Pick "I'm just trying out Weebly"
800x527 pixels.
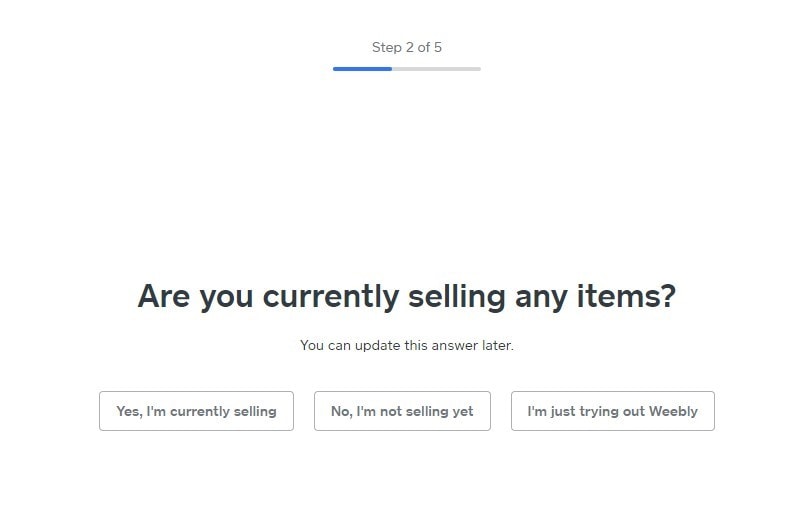point(612,411)
